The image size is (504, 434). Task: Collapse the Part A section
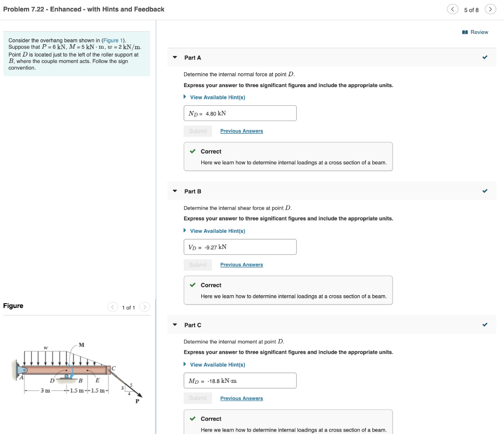[x=175, y=57]
